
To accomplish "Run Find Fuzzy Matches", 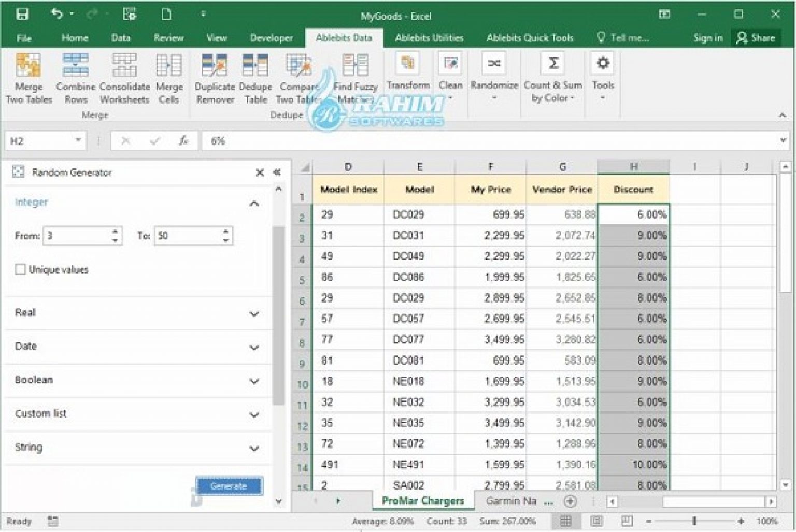I will (356, 78).
